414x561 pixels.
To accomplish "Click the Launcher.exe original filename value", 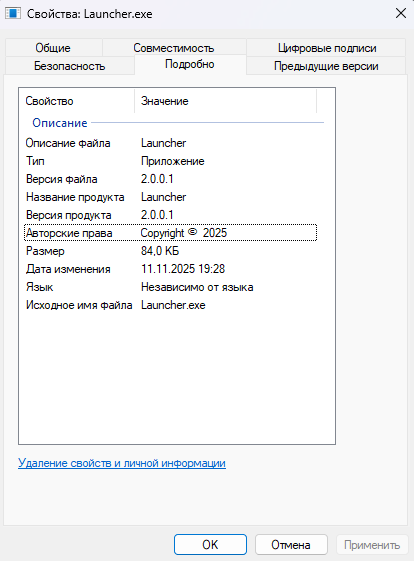I will pos(173,305).
